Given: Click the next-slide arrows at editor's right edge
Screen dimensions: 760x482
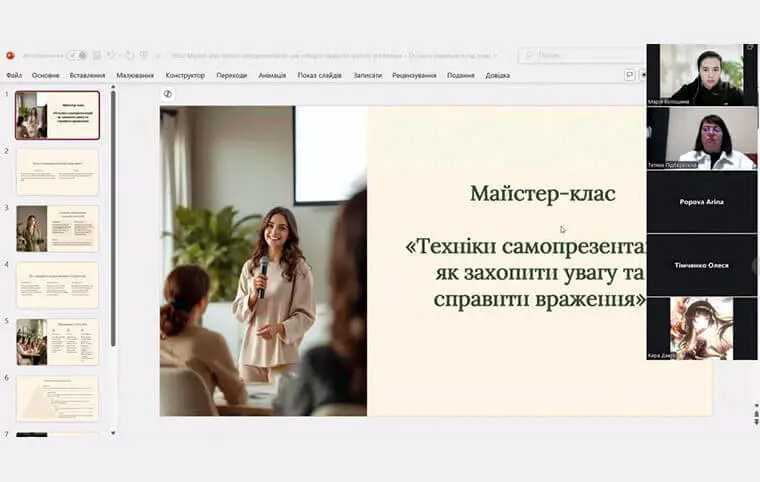Looking at the screenshot, I should [756, 421].
